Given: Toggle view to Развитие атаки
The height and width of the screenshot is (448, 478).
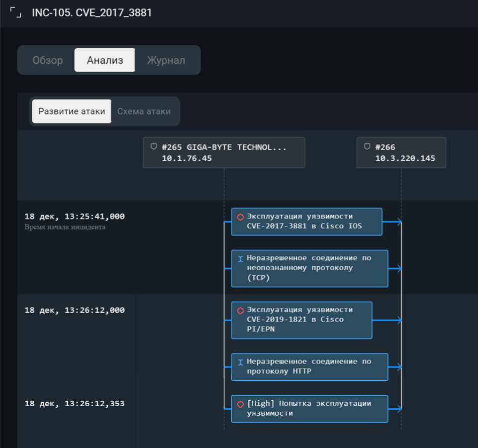Looking at the screenshot, I should point(72,112).
